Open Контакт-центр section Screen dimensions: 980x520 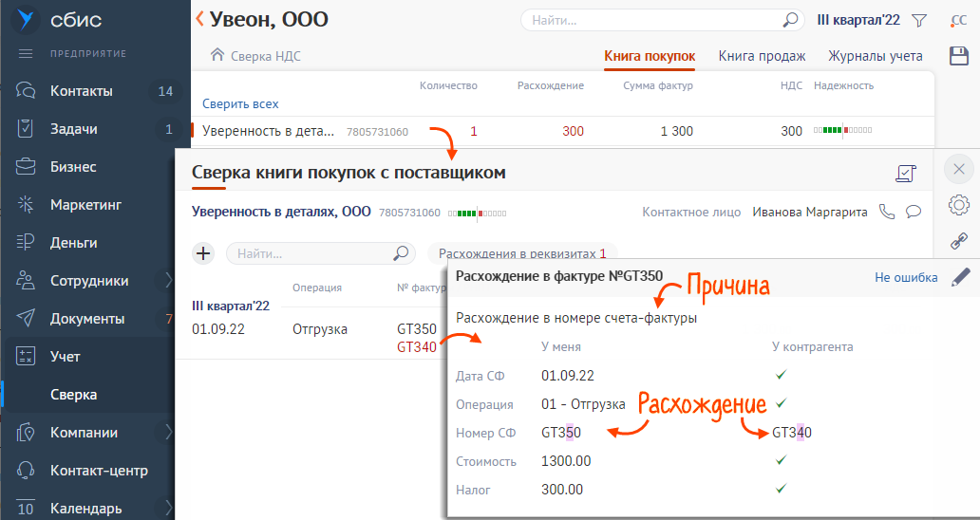[x=99, y=471]
